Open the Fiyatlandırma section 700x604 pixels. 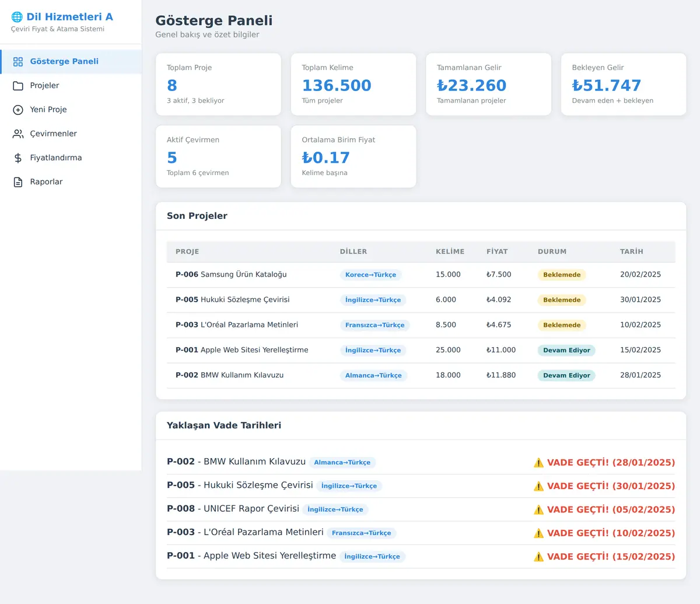[x=71, y=158]
